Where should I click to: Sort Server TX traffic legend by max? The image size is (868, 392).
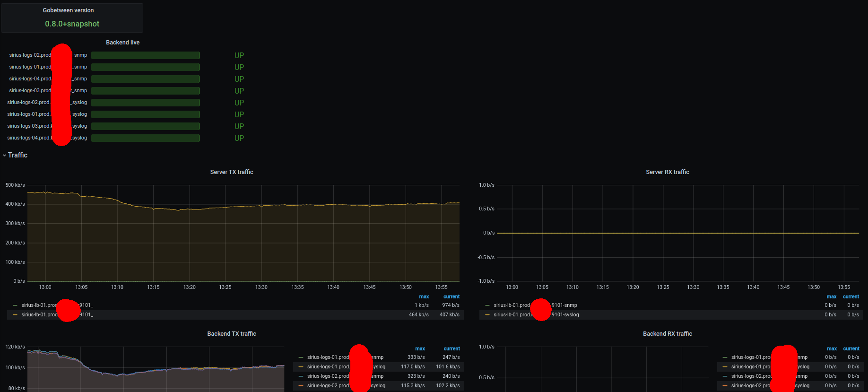click(x=424, y=297)
